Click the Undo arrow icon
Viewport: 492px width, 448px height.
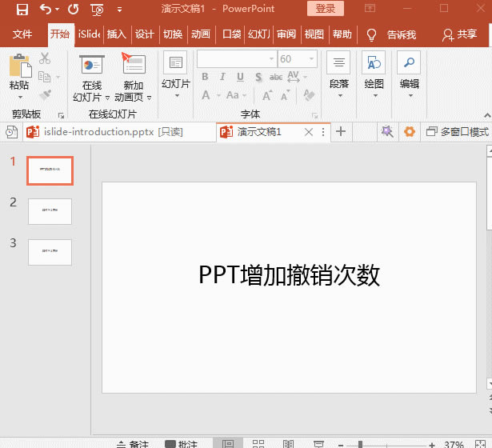coord(46,10)
